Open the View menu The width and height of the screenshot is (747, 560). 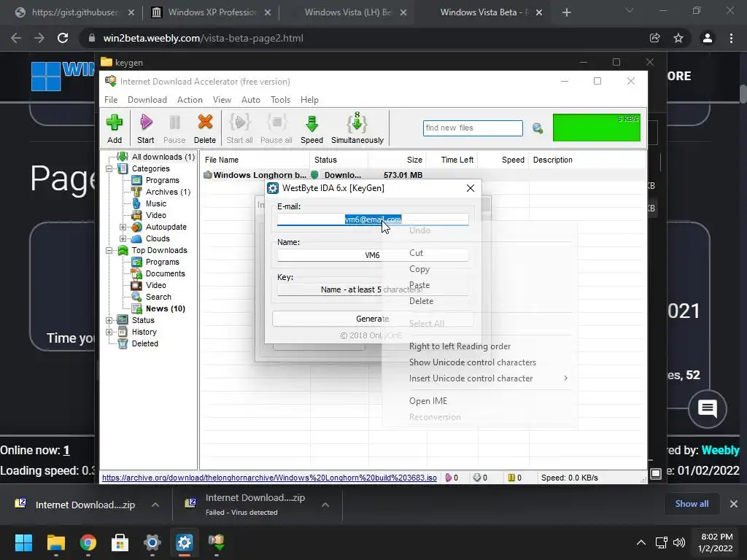(222, 99)
